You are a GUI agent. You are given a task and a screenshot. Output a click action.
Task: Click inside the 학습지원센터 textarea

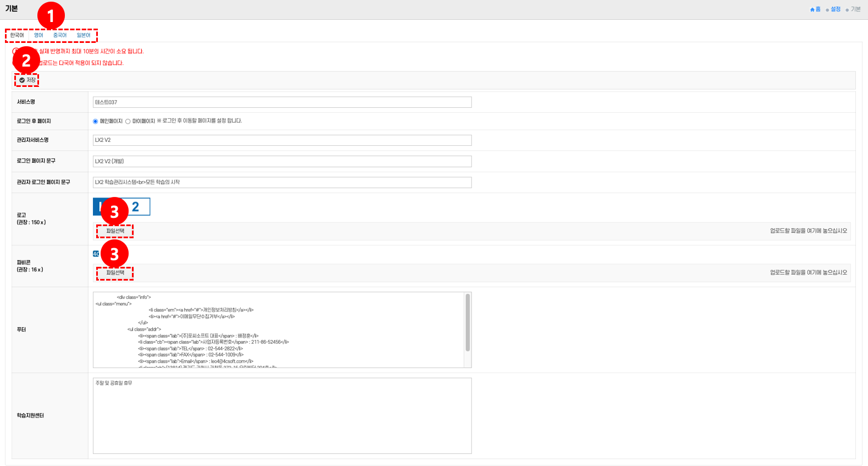click(281, 415)
